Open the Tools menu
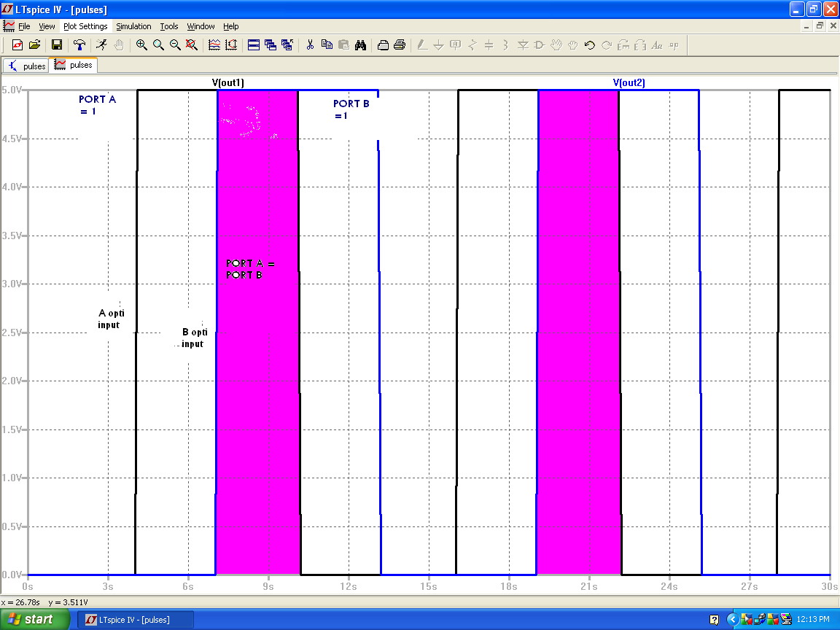Screen dimensions: 840x630 click(x=168, y=26)
